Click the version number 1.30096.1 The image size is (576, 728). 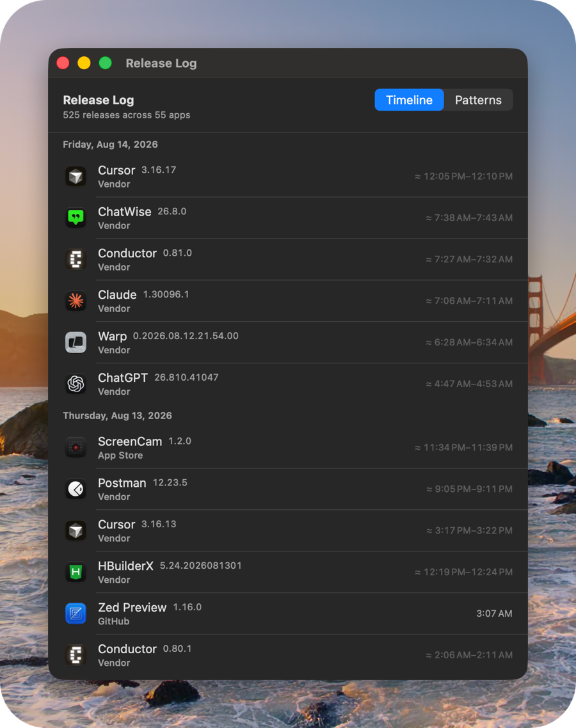tap(166, 294)
